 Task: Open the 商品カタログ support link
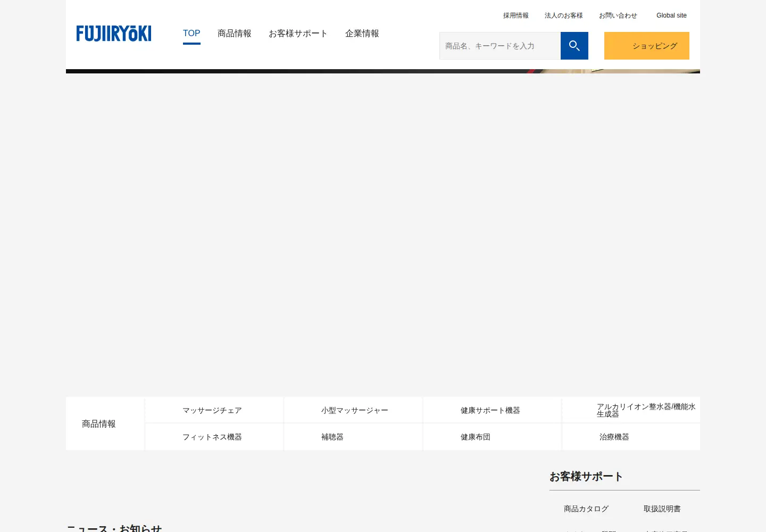point(586,509)
